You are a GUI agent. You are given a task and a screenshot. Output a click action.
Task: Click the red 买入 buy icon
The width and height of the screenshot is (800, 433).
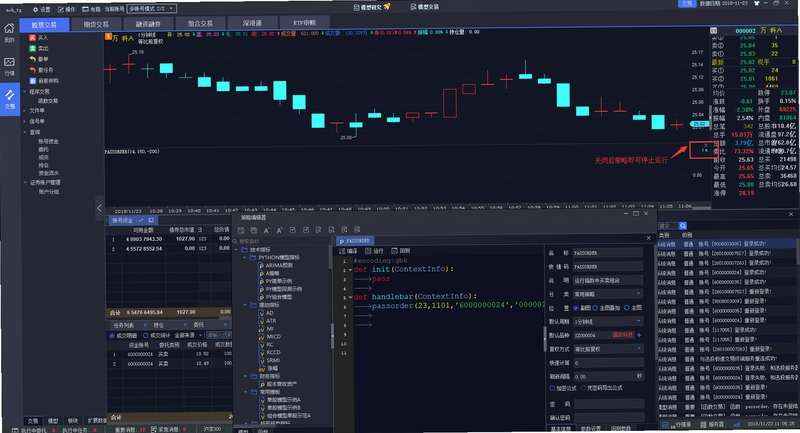(33, 38)
